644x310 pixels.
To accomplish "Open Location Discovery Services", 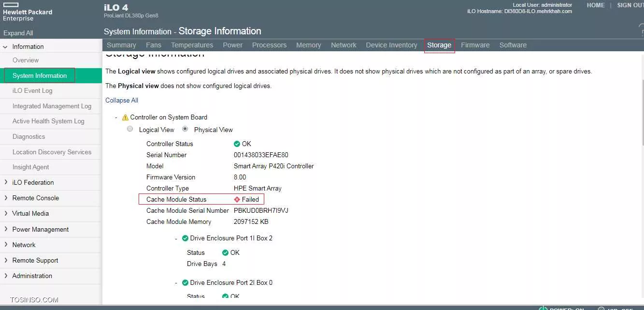I will coord(52,152).
